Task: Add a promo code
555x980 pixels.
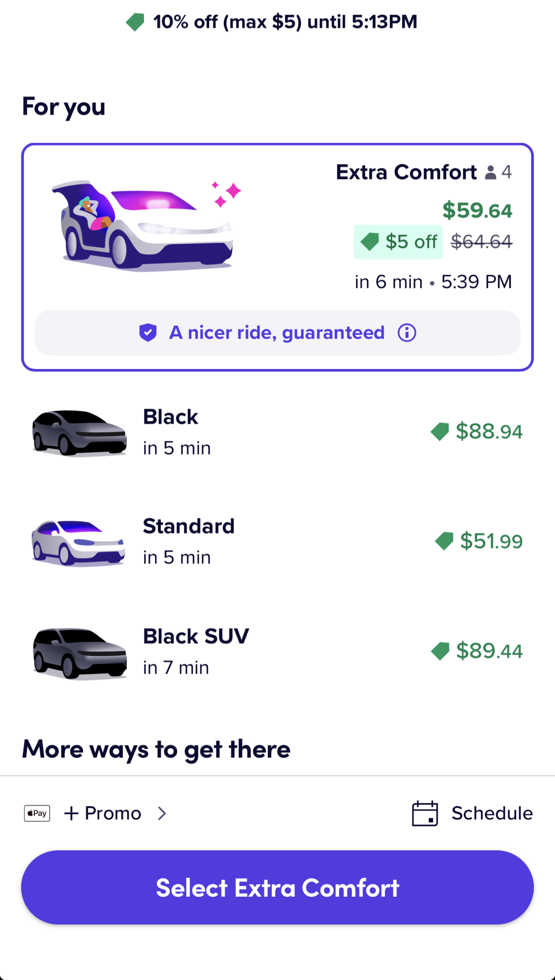Action: point(103,813)
